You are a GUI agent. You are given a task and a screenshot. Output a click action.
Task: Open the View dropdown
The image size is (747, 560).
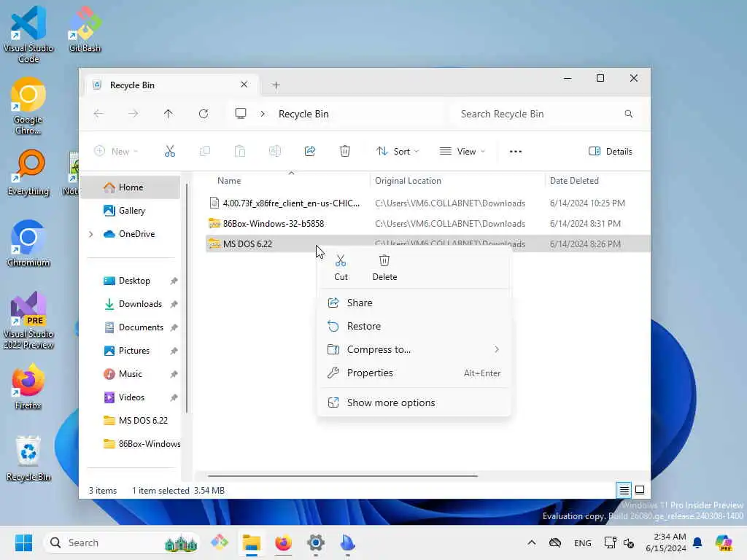tap(462, 152)
